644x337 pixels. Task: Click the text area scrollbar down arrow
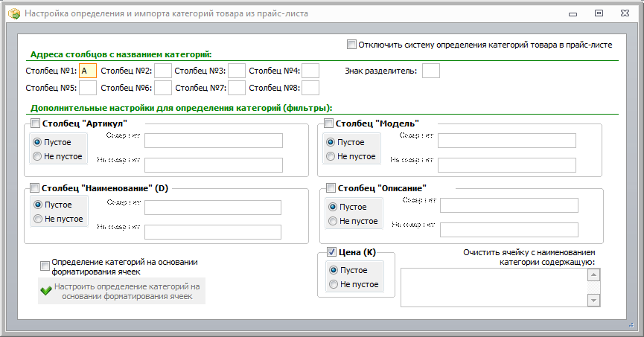point(594,301)
